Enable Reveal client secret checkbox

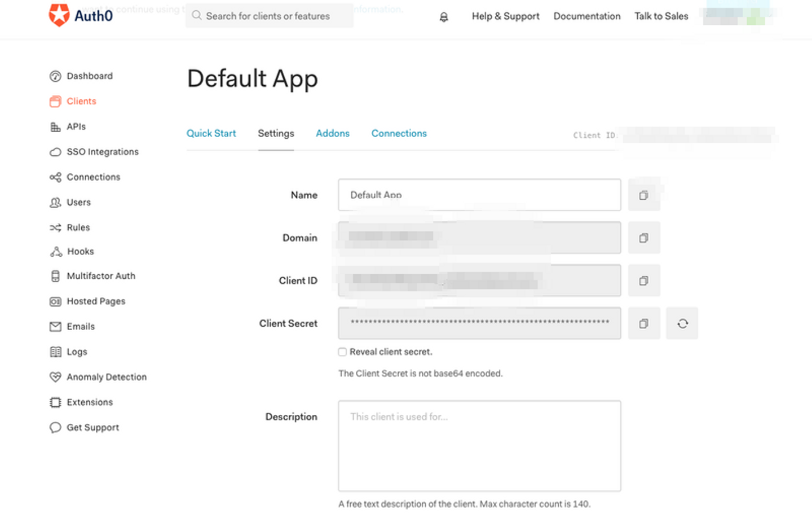pyautogui.click(x=342, y=352)
